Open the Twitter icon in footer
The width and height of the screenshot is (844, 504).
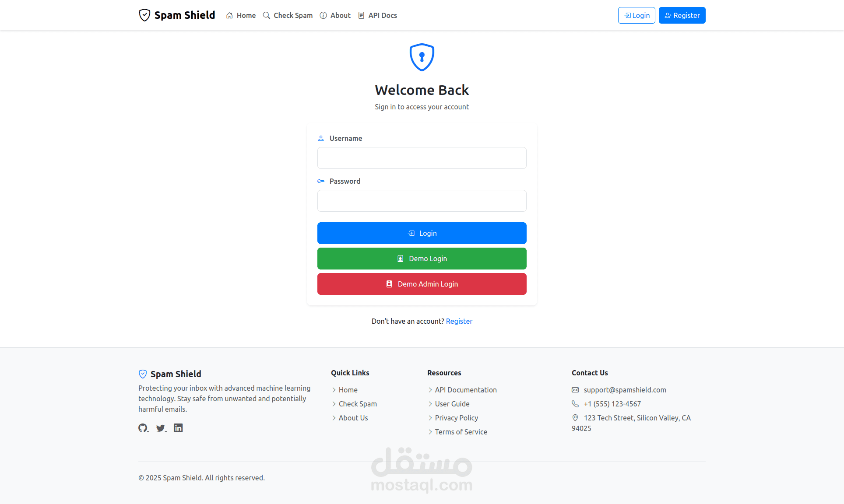click(161, 428)
